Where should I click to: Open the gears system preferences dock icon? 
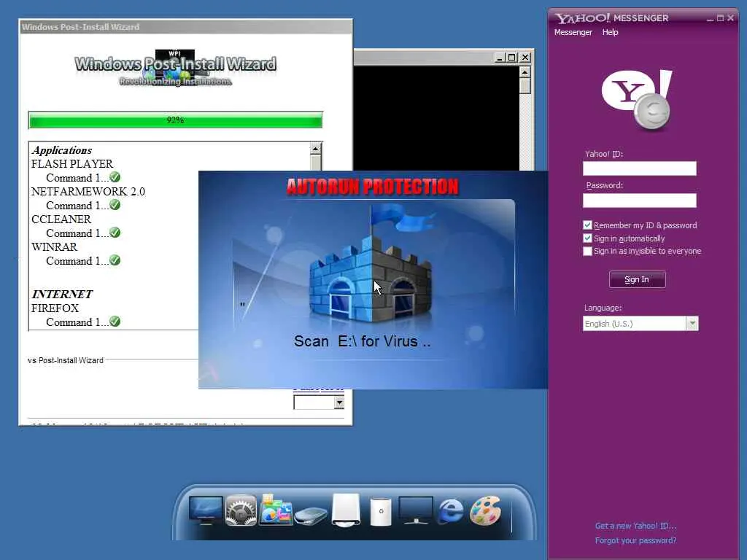click(241, 510)
